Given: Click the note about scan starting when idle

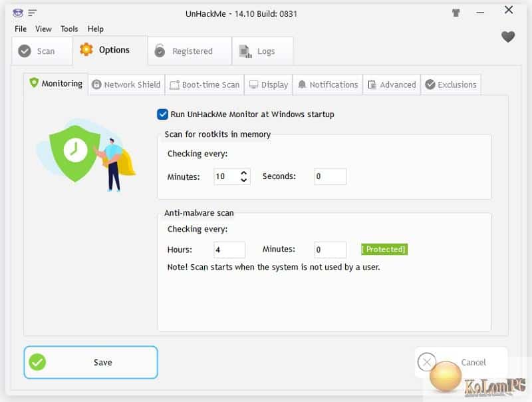Looking at the screenshot, I should click(x=273, y=267).
